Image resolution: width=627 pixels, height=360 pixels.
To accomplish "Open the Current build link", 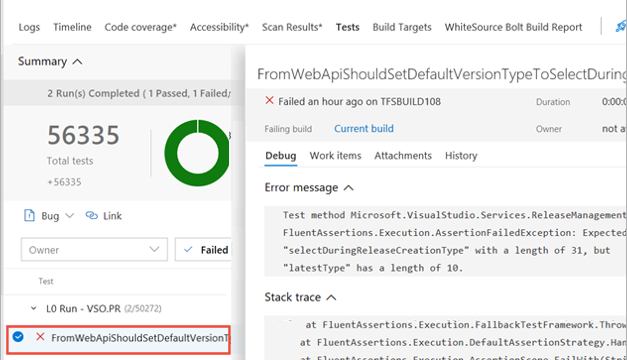I will pyautogui.click(x=364, y=129).
